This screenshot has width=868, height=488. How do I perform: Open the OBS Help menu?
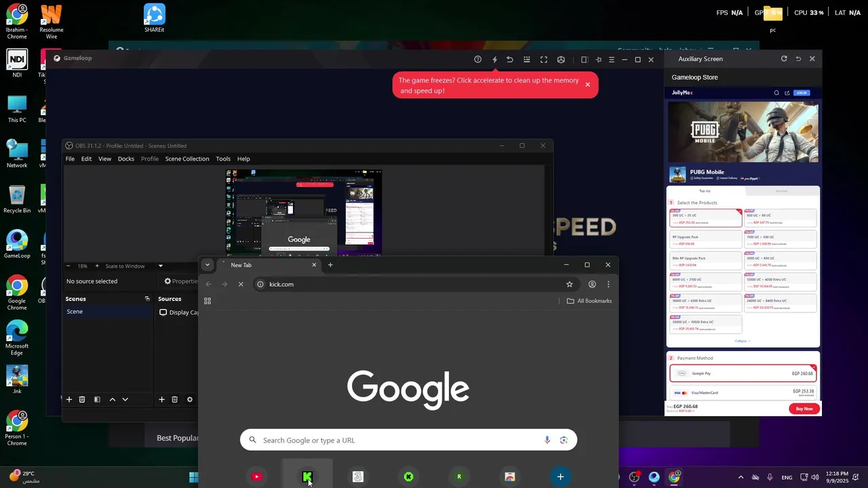click(243, 159)
